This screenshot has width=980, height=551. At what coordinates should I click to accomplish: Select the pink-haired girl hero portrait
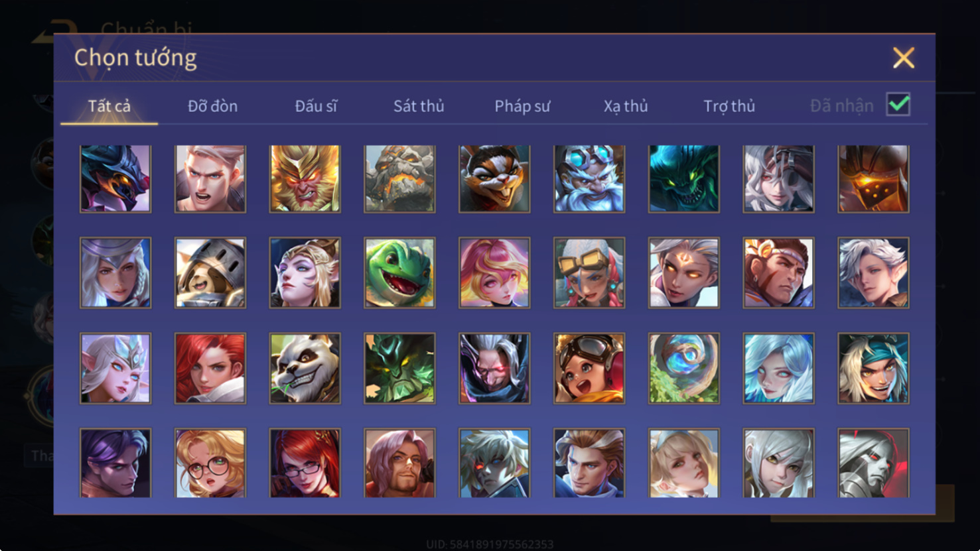494,273
